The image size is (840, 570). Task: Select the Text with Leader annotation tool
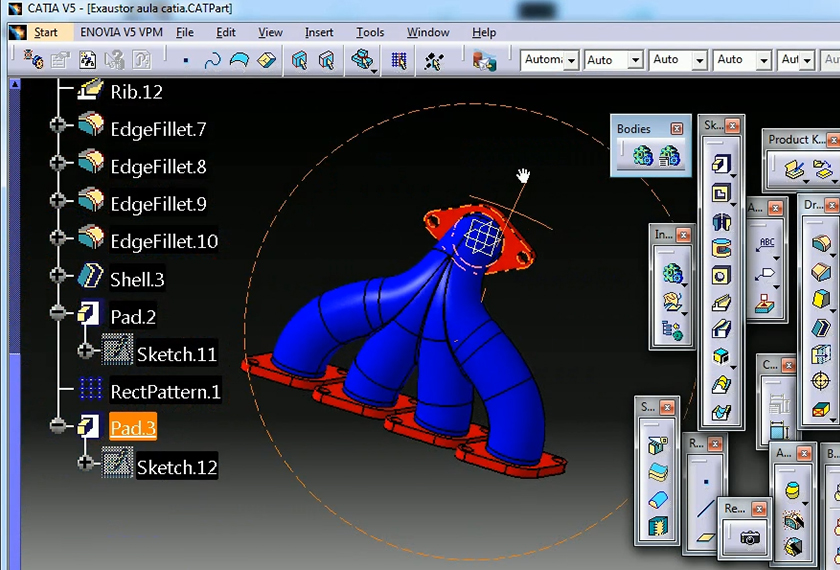tap(767, 244)
